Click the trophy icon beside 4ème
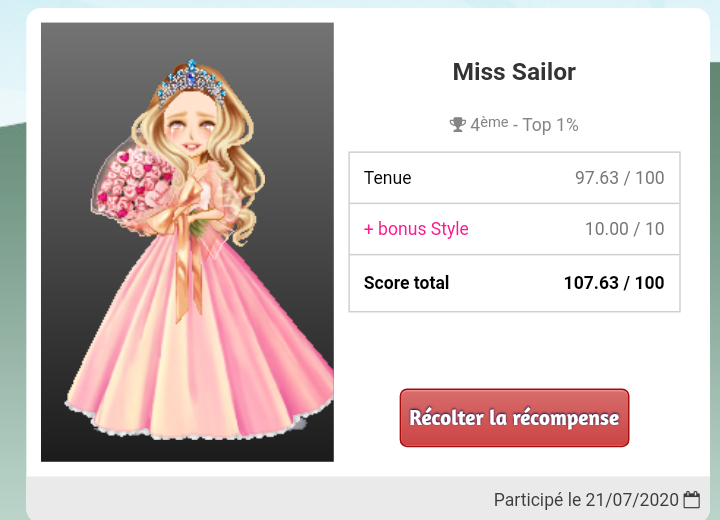The height and width of the screenshot is (520, 720). (457, 124)
